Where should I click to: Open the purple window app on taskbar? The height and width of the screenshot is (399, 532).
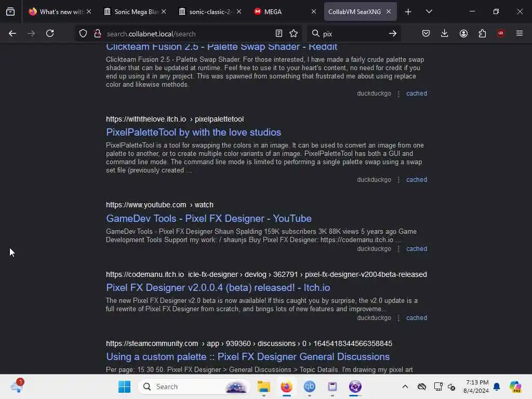(x=332, y=387)
